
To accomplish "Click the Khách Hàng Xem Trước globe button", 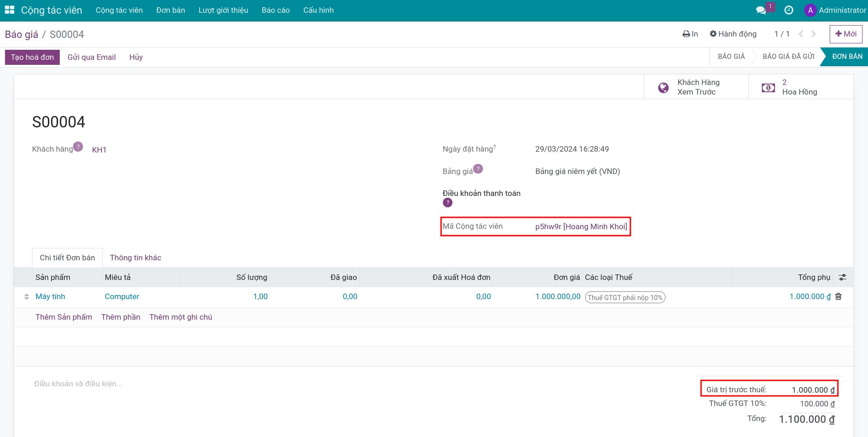I will point(696,87).
